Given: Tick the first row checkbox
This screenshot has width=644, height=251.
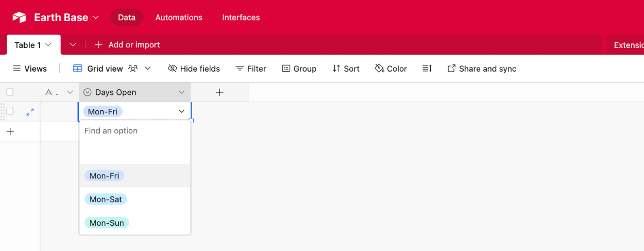Looking at the screenshot, I should (x=10, y=111).
